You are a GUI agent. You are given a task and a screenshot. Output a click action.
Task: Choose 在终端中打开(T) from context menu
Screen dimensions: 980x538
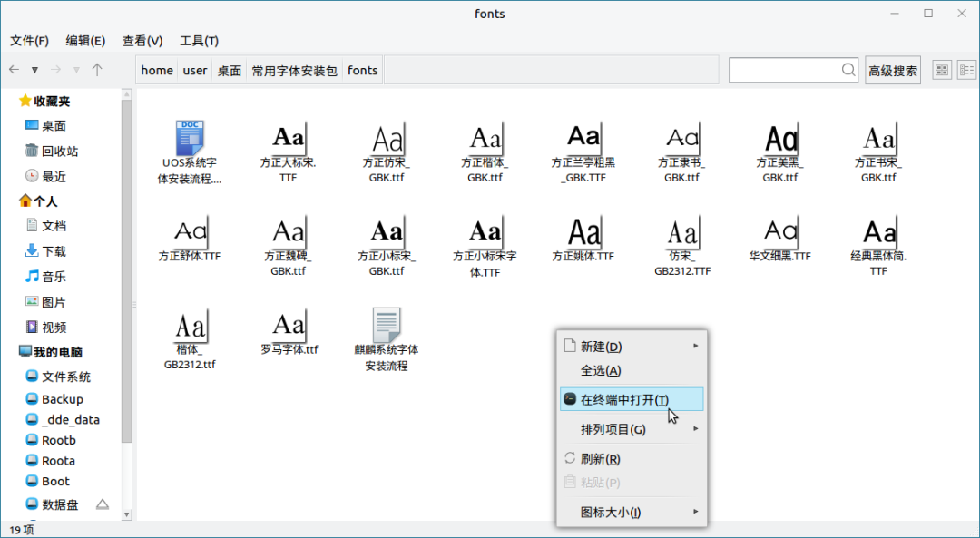click(x=632, y=399)
